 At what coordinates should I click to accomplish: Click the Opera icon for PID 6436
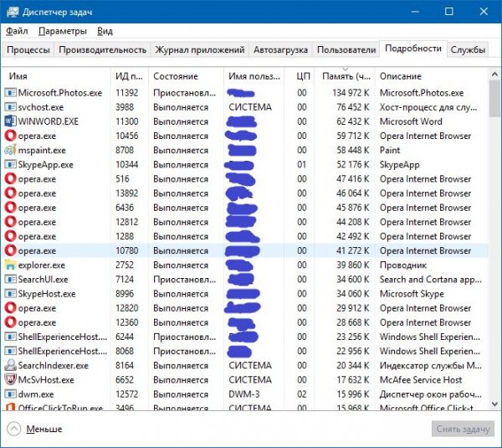pyautogui.click(x=10, y=208)
